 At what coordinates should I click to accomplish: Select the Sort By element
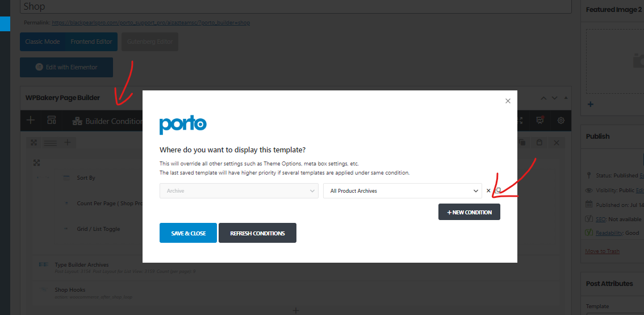(86, 177)
